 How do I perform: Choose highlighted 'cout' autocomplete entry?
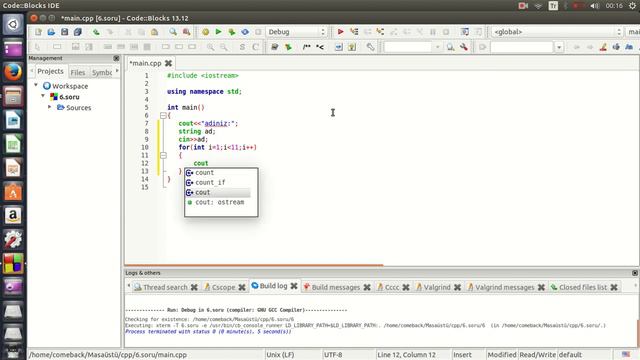(x=218, y=192)
